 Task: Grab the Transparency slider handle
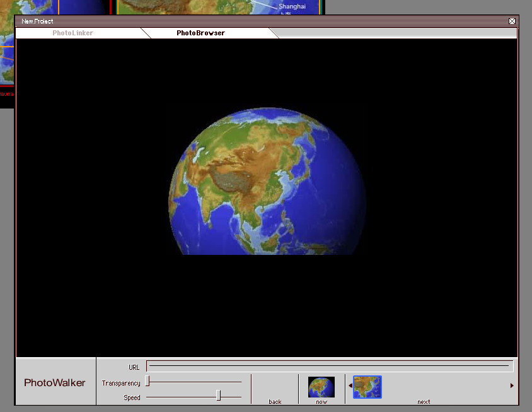point(147,381)
